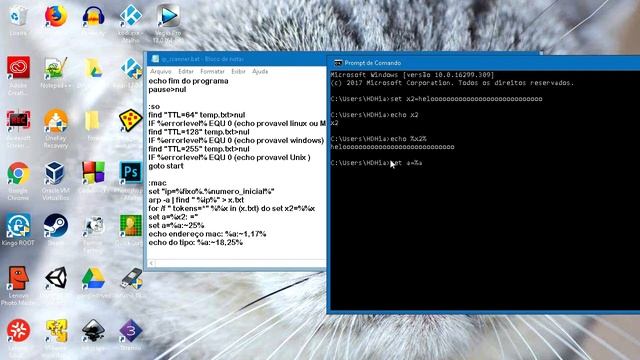Open the green portrait grid icon
Image resolution: width=640 pixels, height=360 pixels.
[131, 225]
